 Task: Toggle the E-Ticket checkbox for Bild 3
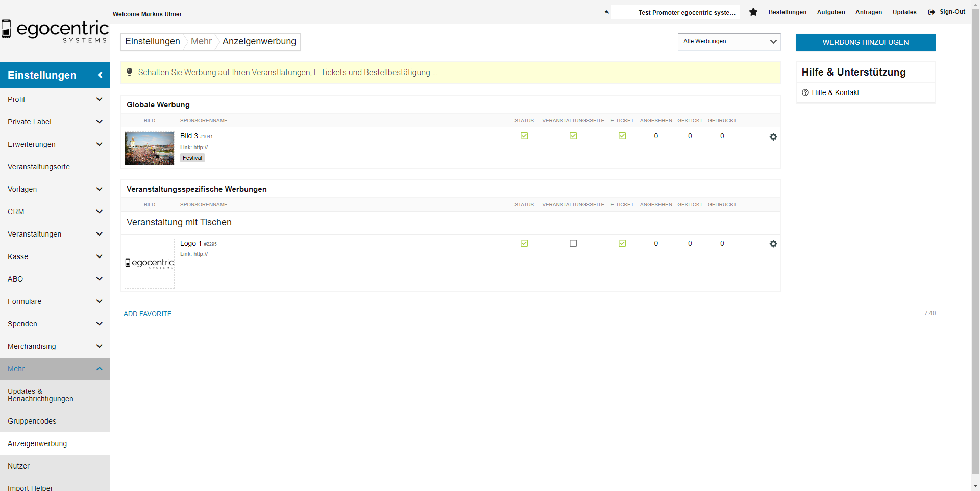[x=622, y=136]
